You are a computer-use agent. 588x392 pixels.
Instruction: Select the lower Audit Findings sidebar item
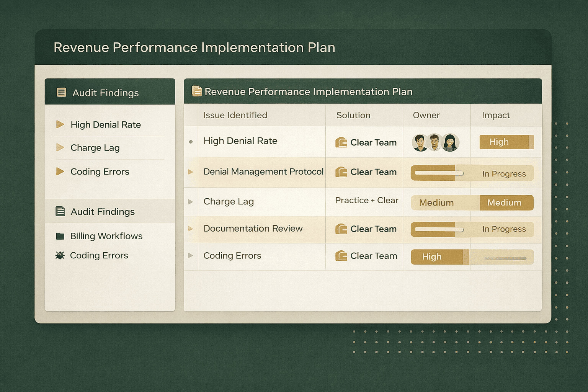(x=110, y=211)
